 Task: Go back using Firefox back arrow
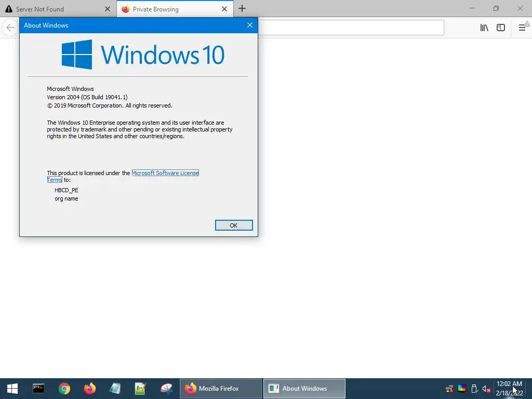[10, 28]
